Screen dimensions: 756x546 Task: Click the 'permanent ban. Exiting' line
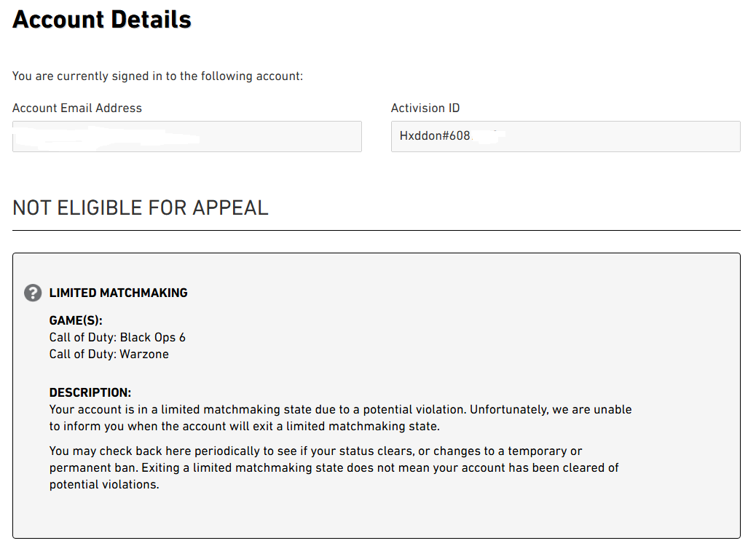pos(334,467)
